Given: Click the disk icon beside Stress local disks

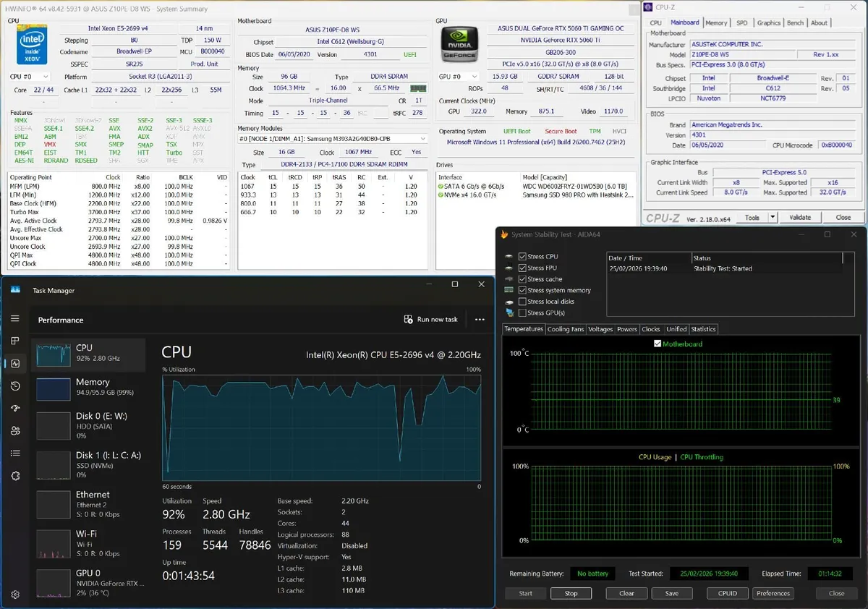Looking at the screenshot, I should pos(509,302).
